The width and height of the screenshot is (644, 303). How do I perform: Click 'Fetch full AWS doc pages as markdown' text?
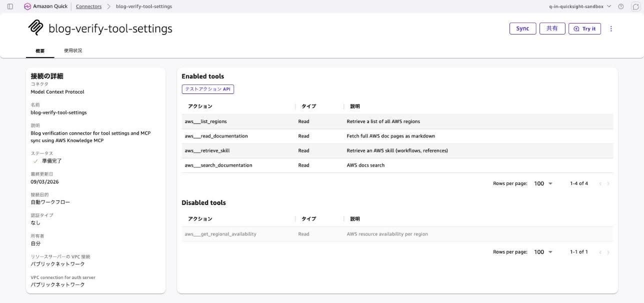(390, 136)
